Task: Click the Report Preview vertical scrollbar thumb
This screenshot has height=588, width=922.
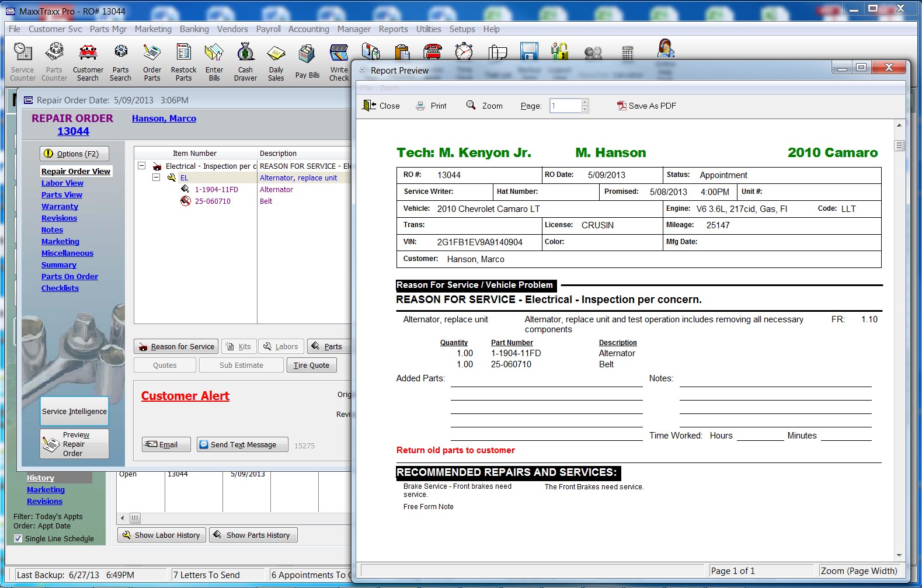Action: 899,145
